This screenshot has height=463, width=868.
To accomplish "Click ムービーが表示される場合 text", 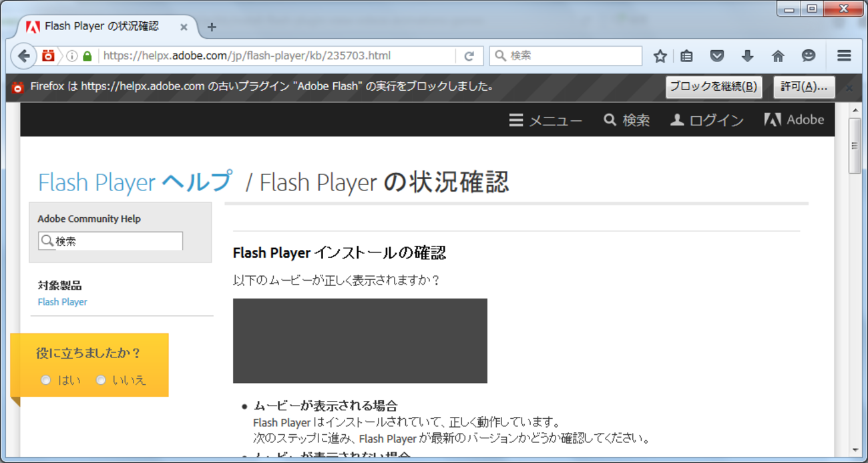I will [325, 406].
